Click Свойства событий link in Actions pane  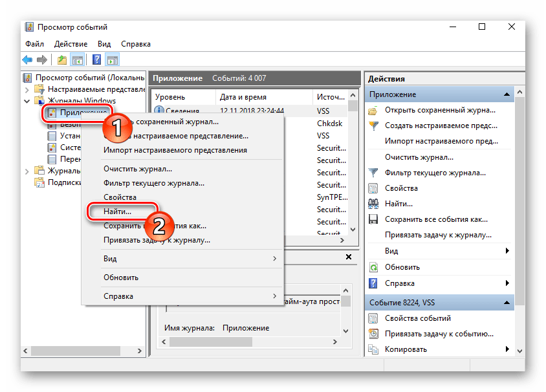(417, 318)
